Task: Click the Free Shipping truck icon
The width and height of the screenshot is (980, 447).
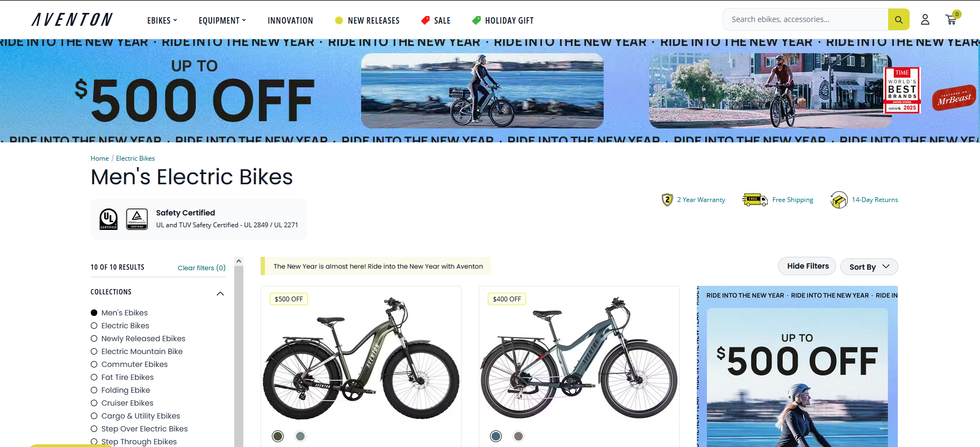Action: (x=755, y=200)
